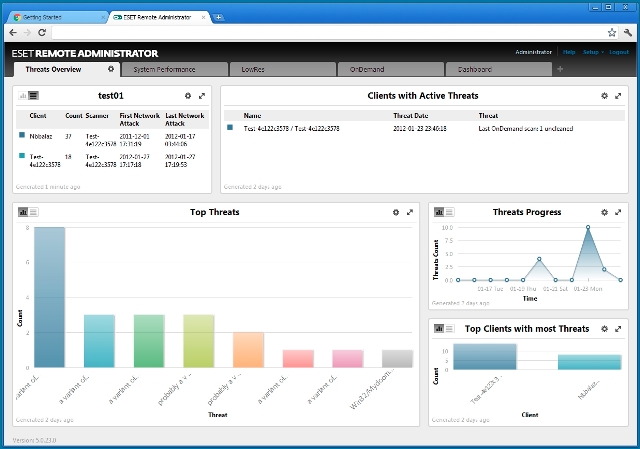Image resolution: width=640 pixels, height=449 pixels.
Task: Click the Administrator user label
Action: [533, 52]
